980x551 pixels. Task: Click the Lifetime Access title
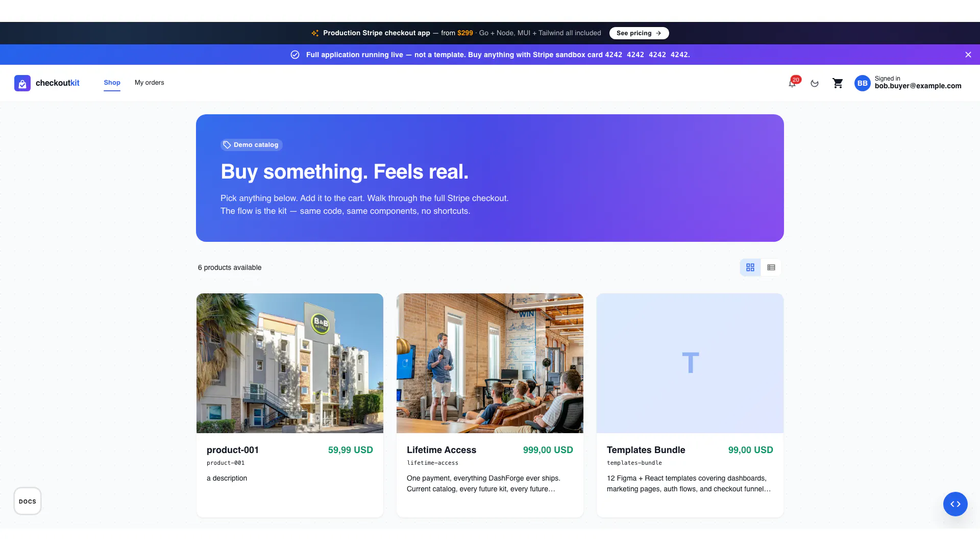pyautogui.click(x=442, y=450)
